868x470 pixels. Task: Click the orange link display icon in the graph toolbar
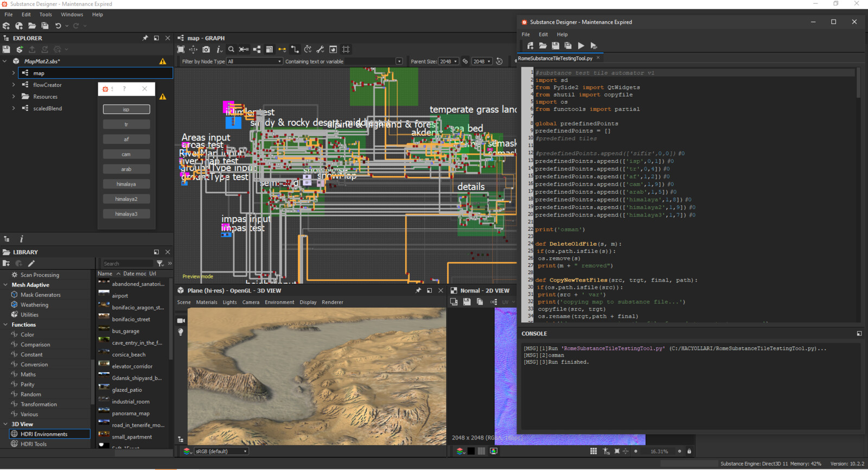pos(282,49)
